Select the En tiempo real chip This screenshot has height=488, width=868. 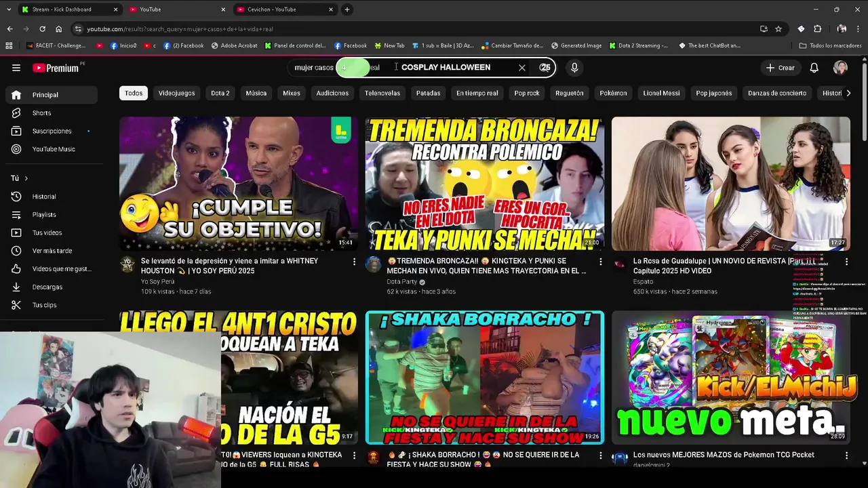(477, 93)
